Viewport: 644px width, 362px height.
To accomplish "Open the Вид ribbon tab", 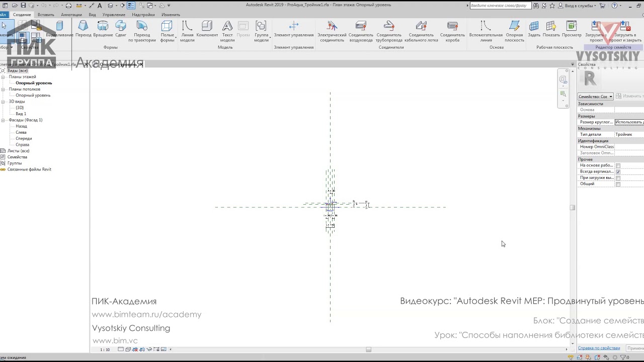I will (92, 15).
